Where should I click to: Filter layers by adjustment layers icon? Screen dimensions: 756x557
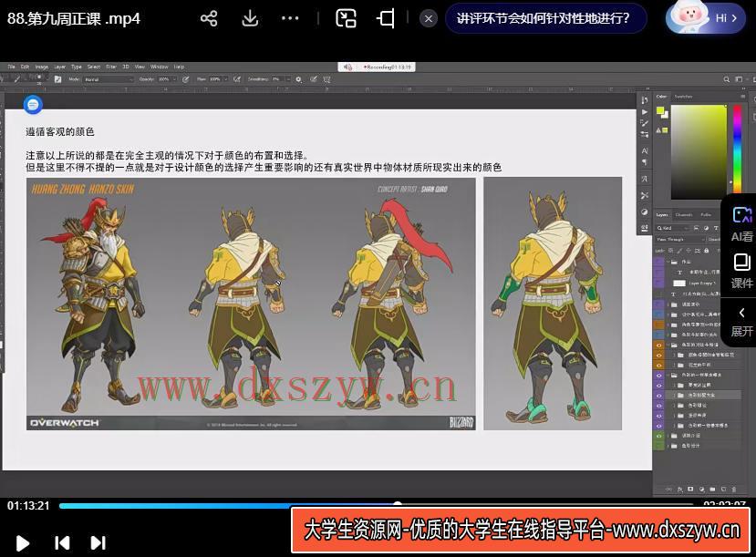pyautogui.click(x=706, y=228)
